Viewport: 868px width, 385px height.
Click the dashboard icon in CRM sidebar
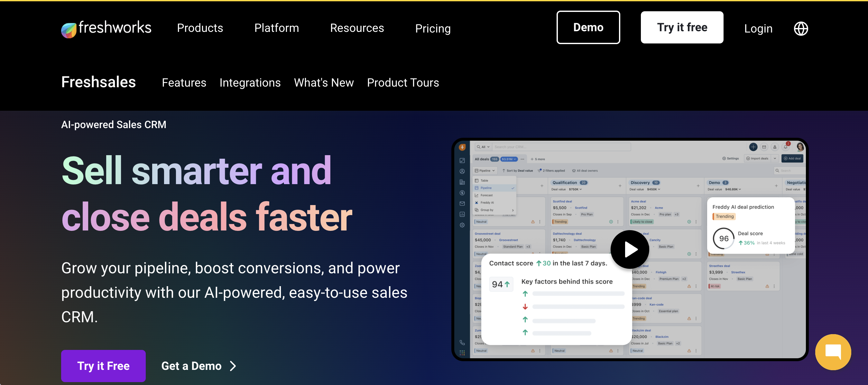point(462,161)
